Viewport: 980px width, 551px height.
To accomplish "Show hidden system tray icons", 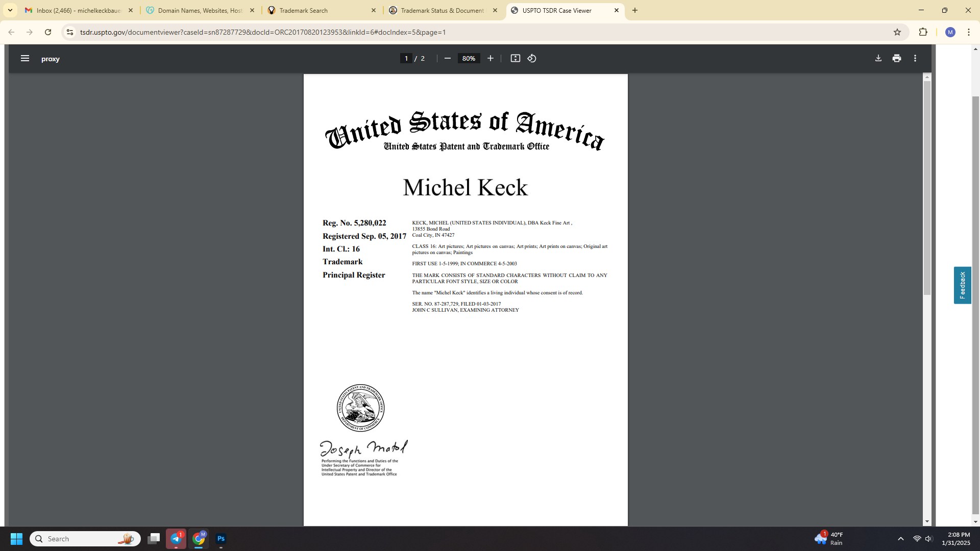I will (x=901, y=539).
